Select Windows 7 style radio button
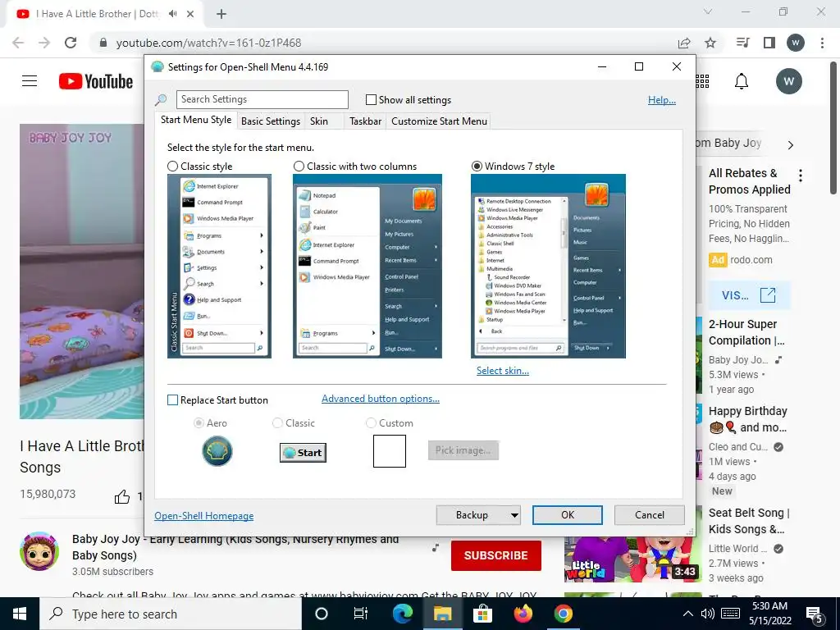The height and width of the screenshot is (630, 840). click(477, 167)
